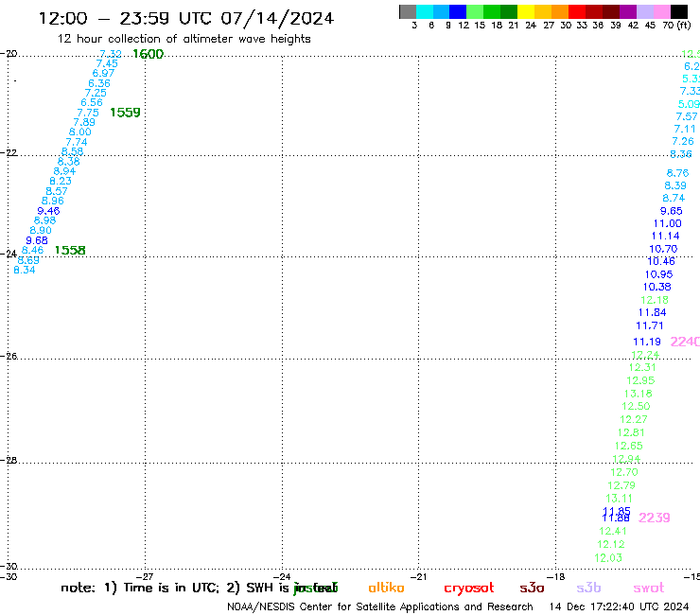Click the 1559 pass time marker
700x615 pixels.
pyautogui.click(x=125, y=113)
